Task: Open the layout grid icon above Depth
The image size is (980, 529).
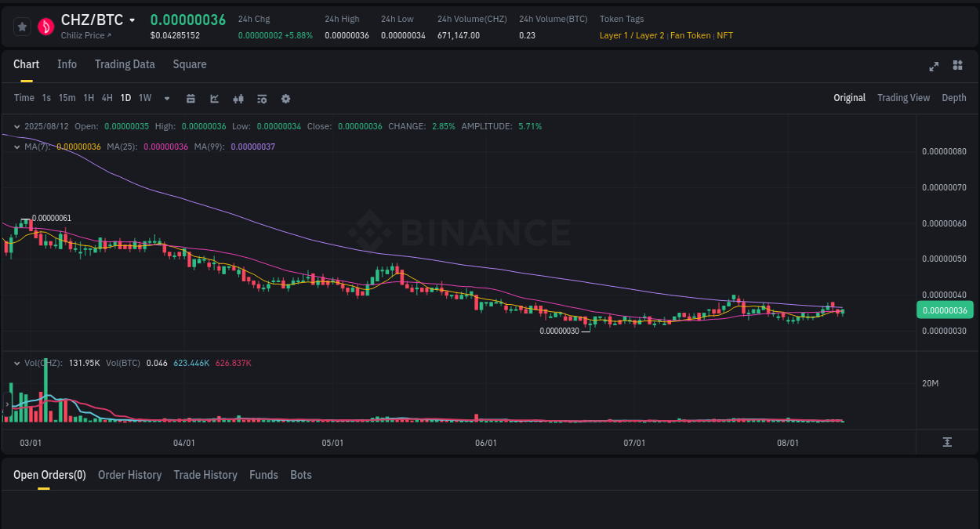Action: pyautogui.click(x=957, y=66)
